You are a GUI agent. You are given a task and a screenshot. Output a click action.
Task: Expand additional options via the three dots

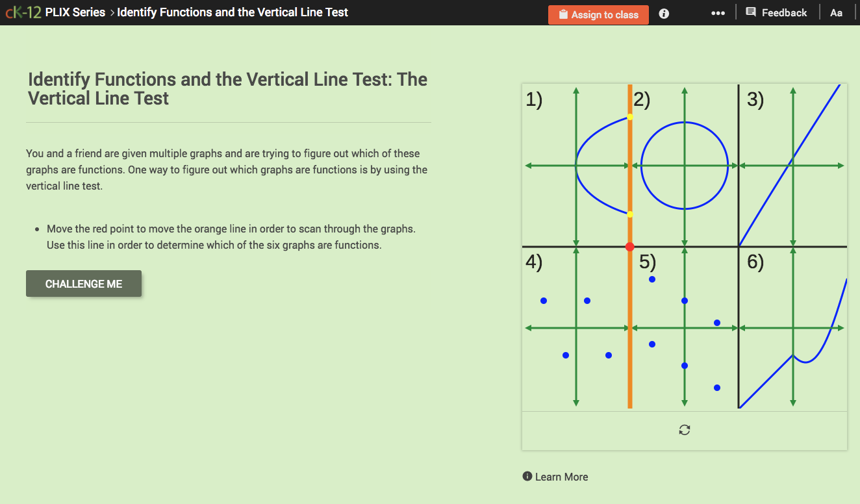point(718,12)
